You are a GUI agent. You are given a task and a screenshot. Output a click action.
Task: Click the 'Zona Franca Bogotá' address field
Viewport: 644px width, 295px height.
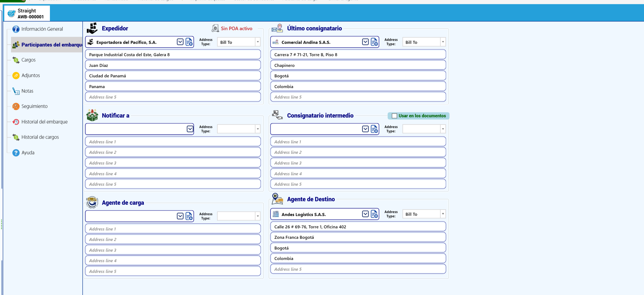358,237
